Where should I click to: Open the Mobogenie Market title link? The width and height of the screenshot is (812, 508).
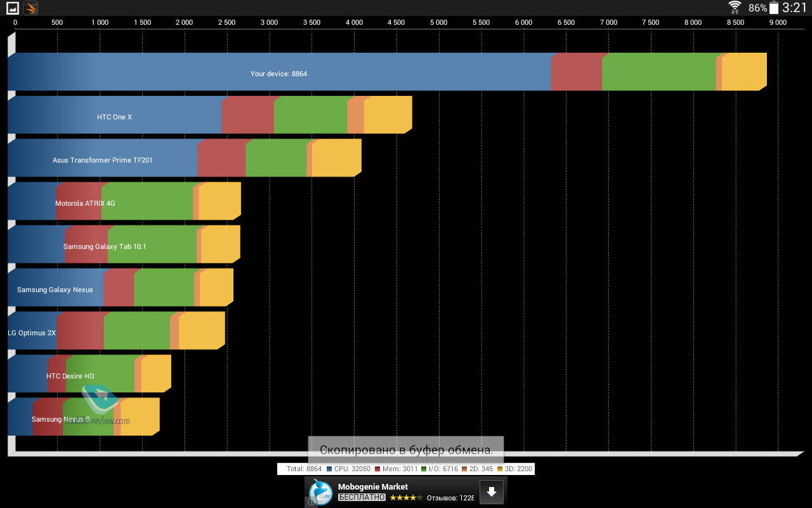373,487
